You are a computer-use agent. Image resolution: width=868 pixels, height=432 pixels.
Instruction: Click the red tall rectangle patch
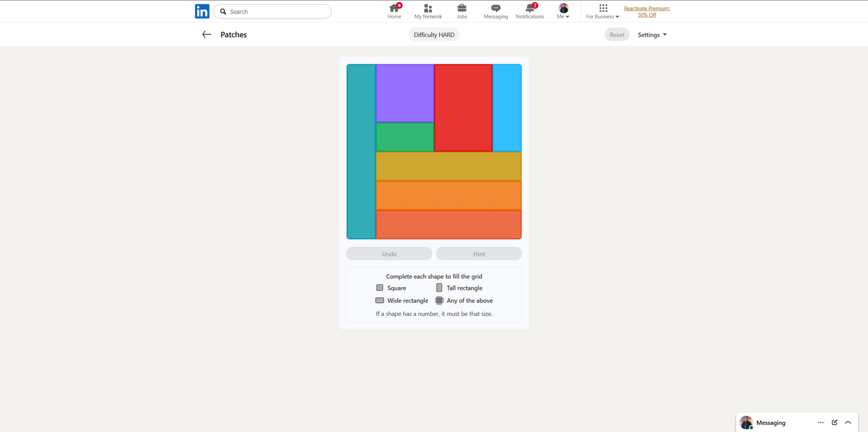point(463,107)
